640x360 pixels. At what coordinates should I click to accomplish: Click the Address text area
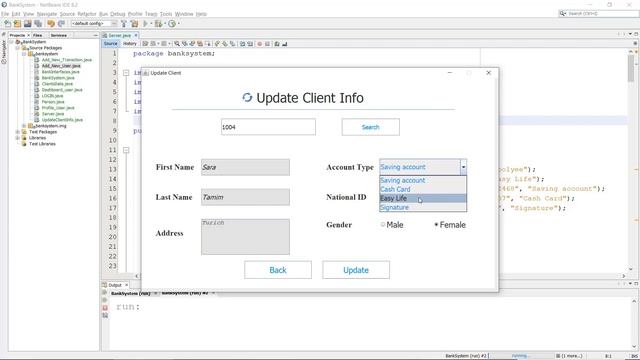[245, 237]
